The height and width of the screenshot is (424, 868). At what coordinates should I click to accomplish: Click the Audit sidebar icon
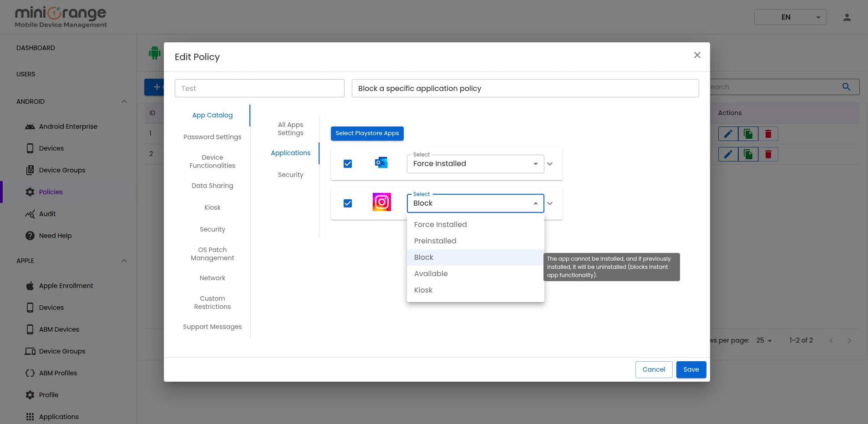point(29,214)
